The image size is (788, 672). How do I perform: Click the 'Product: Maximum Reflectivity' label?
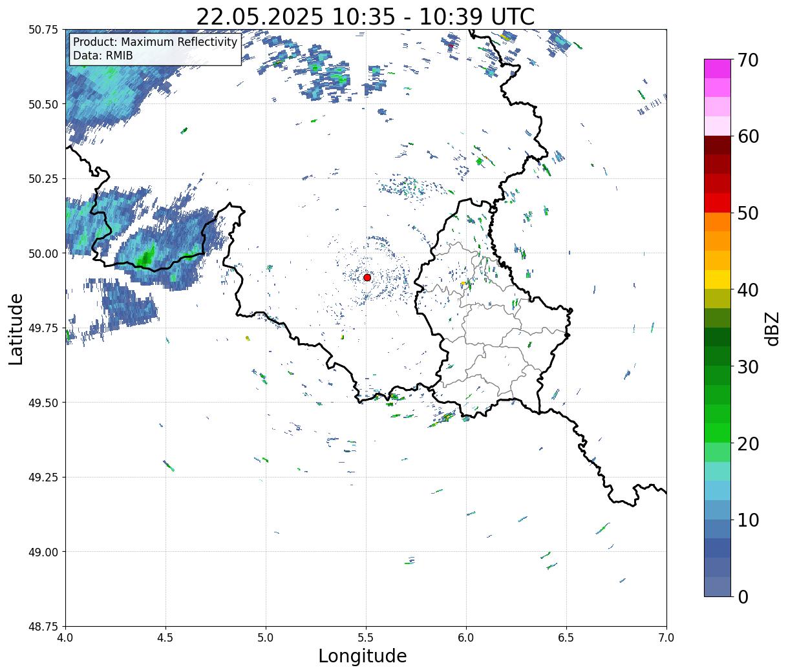tap(155, 43)
